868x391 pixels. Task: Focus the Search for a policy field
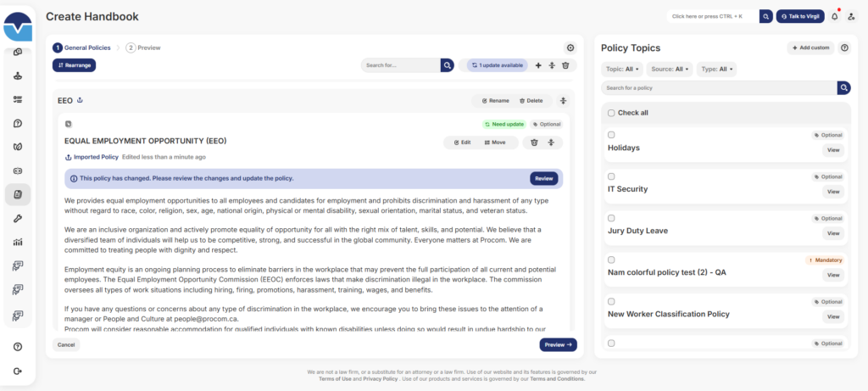click(719, 88)
